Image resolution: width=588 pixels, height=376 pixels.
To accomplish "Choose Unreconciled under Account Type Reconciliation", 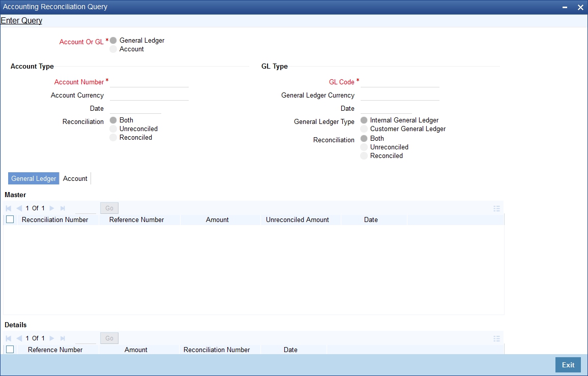I will tap(112, 129).
